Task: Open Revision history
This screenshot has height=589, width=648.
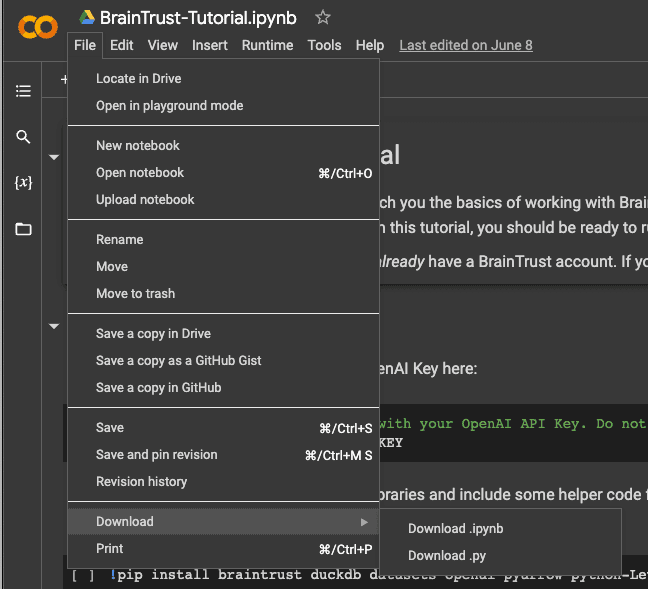Action: click(141, 481)
